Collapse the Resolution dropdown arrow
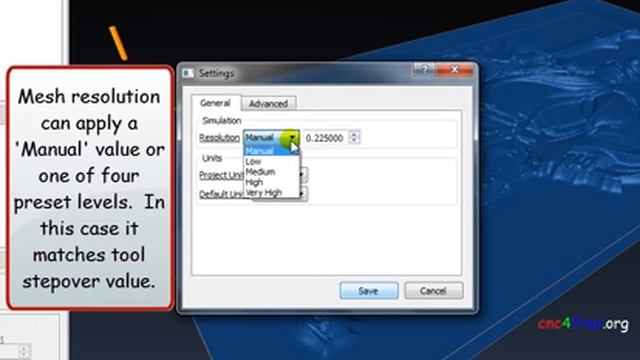The height and width of the screenshot is (360, 640). click(293, 138)
